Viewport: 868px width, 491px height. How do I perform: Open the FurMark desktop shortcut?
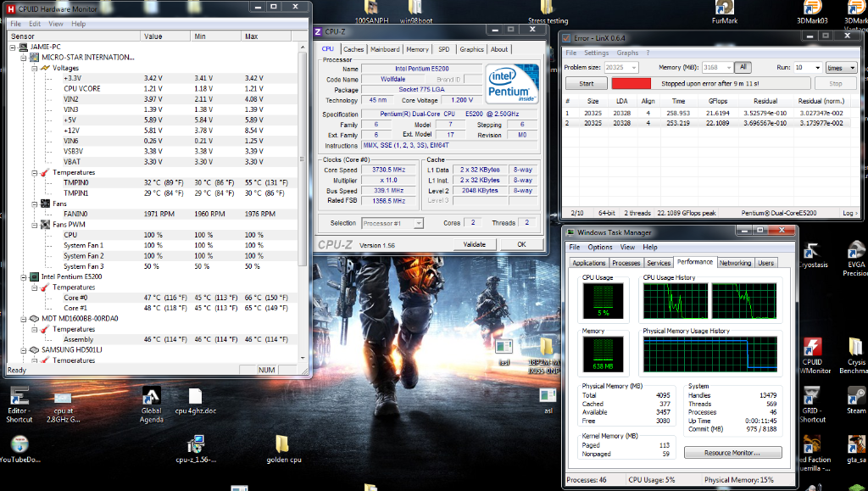pos(724,12)
